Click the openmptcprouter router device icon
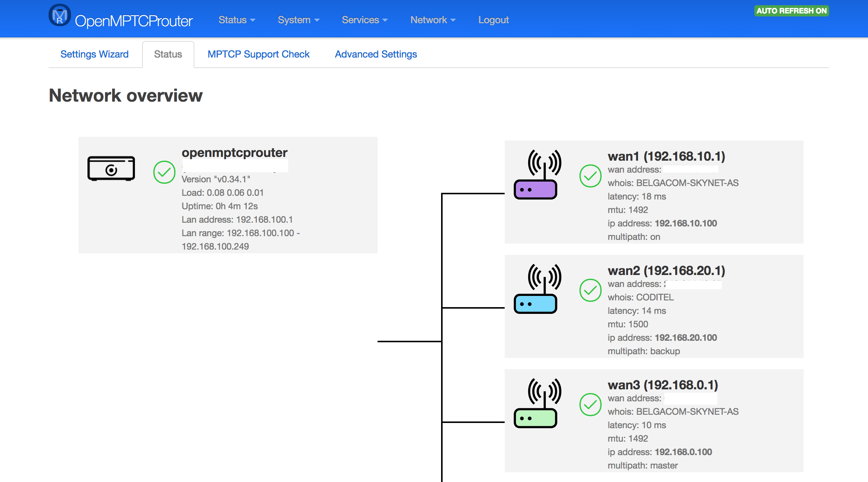Image resolution: width=868 pixels, height=482 pixels. (111, 169)
